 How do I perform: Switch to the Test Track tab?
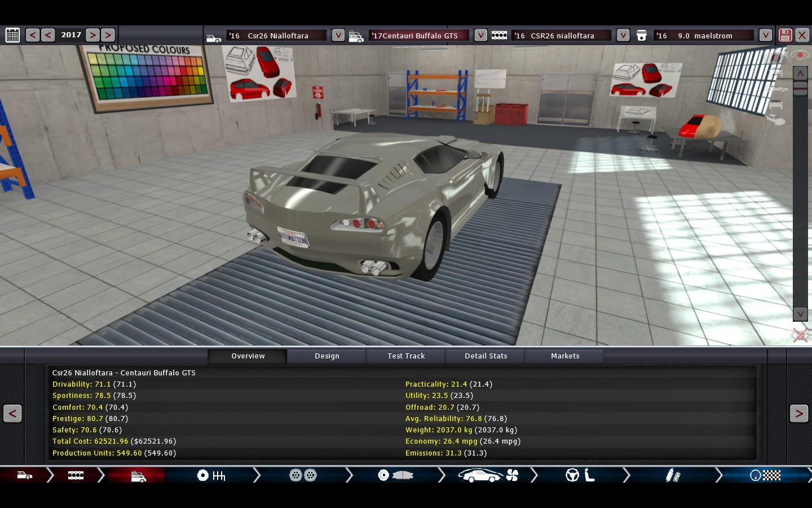[406, 356]
